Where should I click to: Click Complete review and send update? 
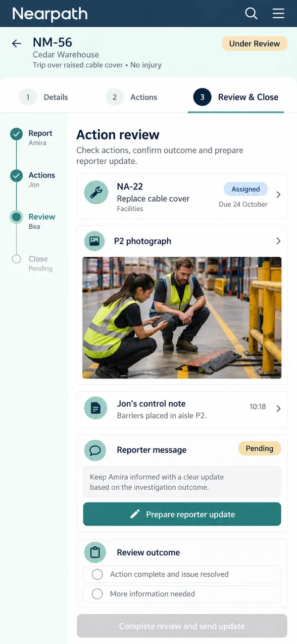[x=182, y=626]
